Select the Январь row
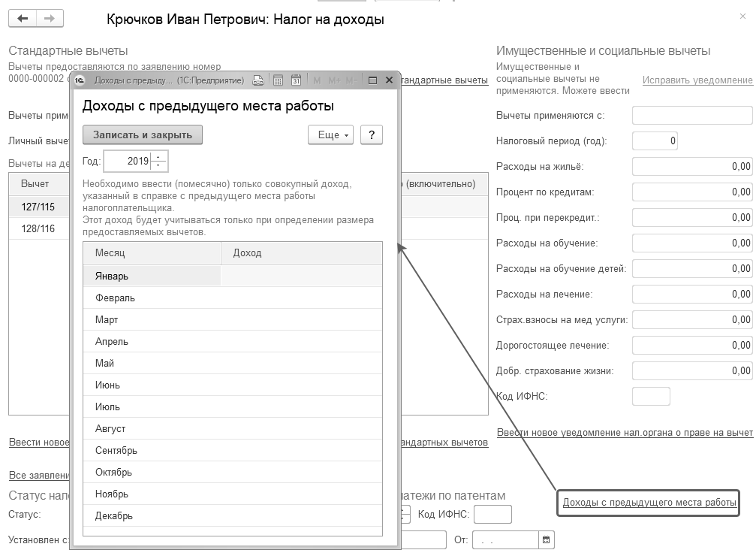The height and width of the screenshot is (553, 756). 233,276
